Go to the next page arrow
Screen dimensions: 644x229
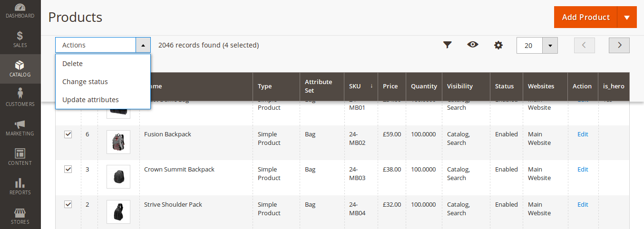[x=619, y=45]
